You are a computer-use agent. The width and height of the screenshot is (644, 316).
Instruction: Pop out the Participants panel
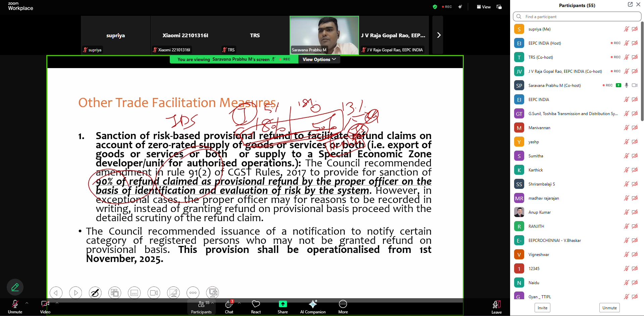(630, 5)
